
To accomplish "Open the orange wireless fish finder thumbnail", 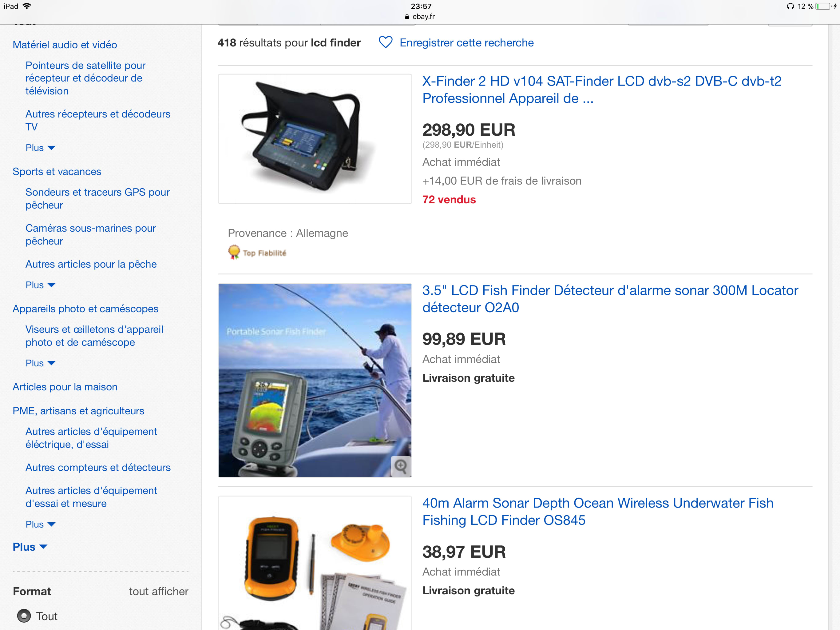I will click(x=315, y=563).
